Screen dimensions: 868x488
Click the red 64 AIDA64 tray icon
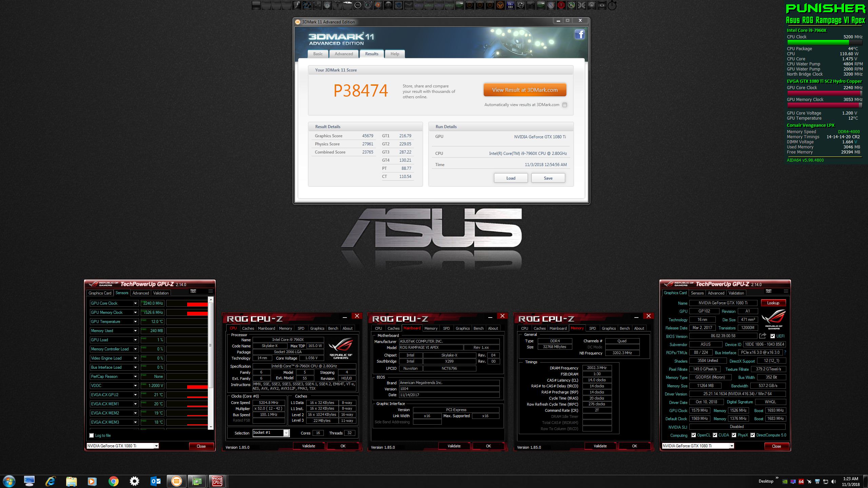click(801, 482)
